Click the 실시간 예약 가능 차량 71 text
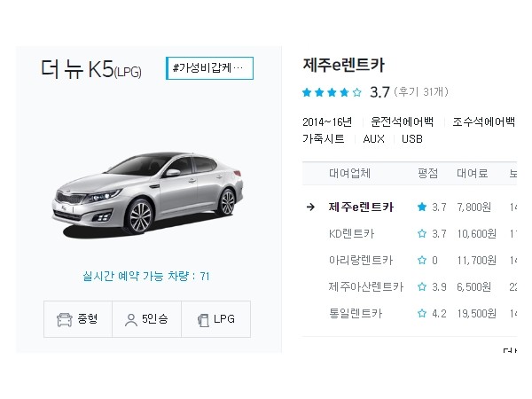Viewport: 532px width, 399px height. pyautogui.click(x=146, y=276)
